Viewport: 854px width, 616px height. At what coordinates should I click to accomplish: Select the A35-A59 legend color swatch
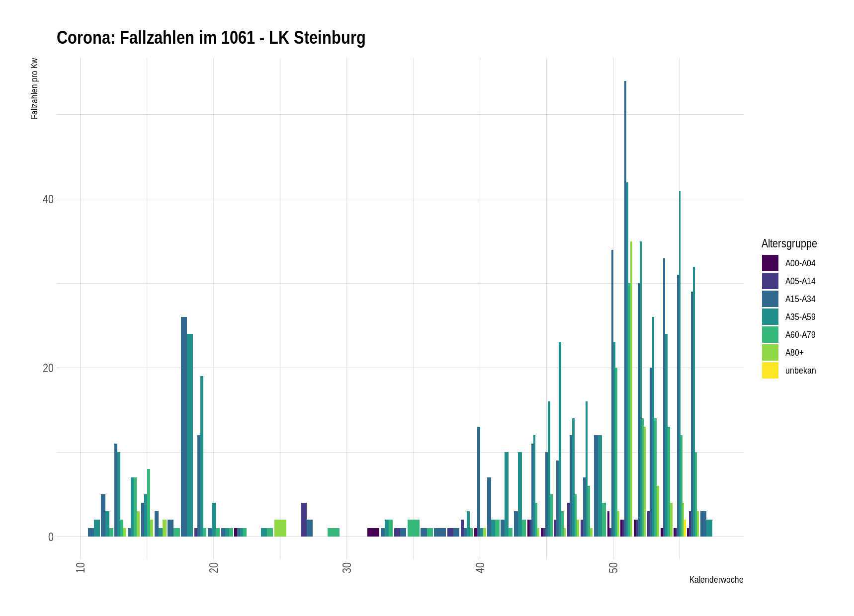(x=770, y=317)
